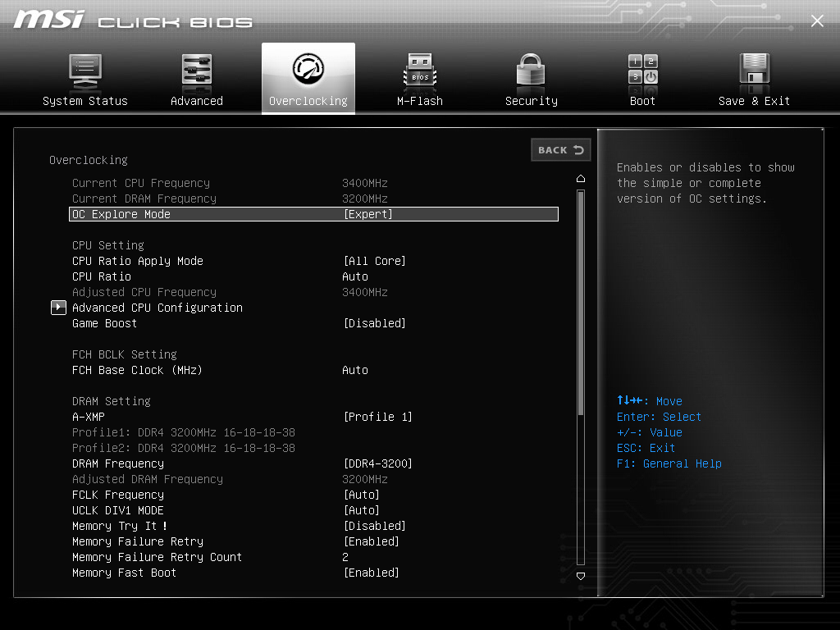
Task: Select the Memory Failure Retry label
Action: [138, 541]
